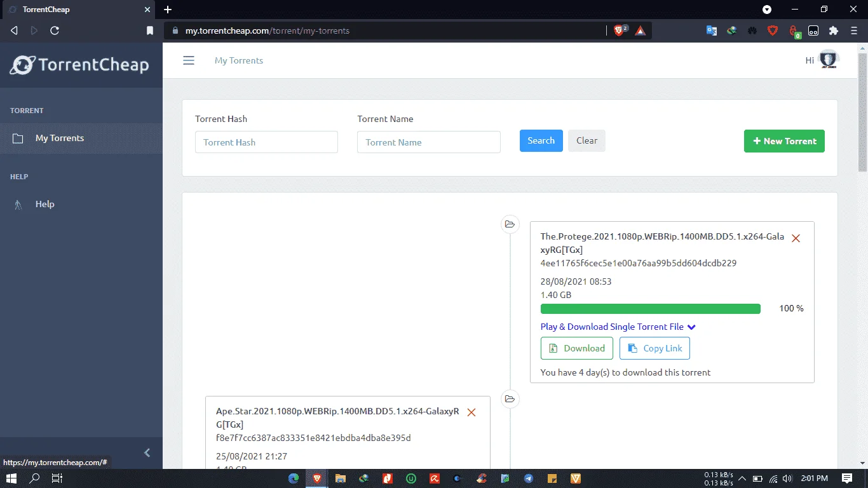Click the The.Protege torrent title
This screenshot has height=488, width=868.
(x=662, y=243)
